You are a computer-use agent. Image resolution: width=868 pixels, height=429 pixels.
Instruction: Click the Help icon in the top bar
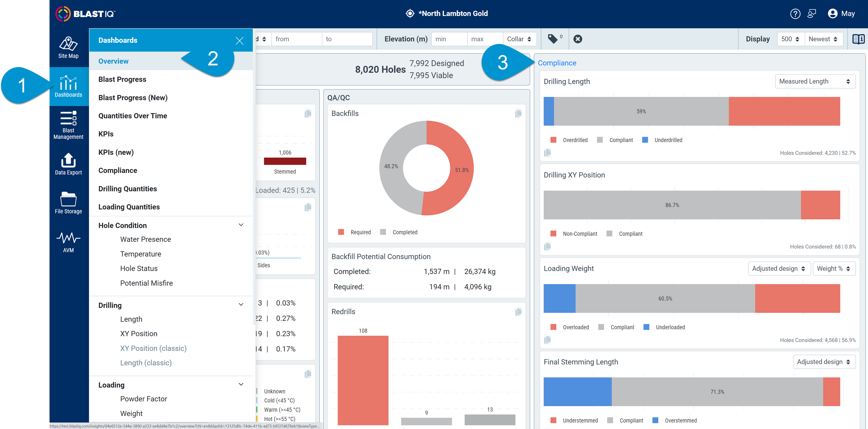pyautogui.click(x=795, y=13)
